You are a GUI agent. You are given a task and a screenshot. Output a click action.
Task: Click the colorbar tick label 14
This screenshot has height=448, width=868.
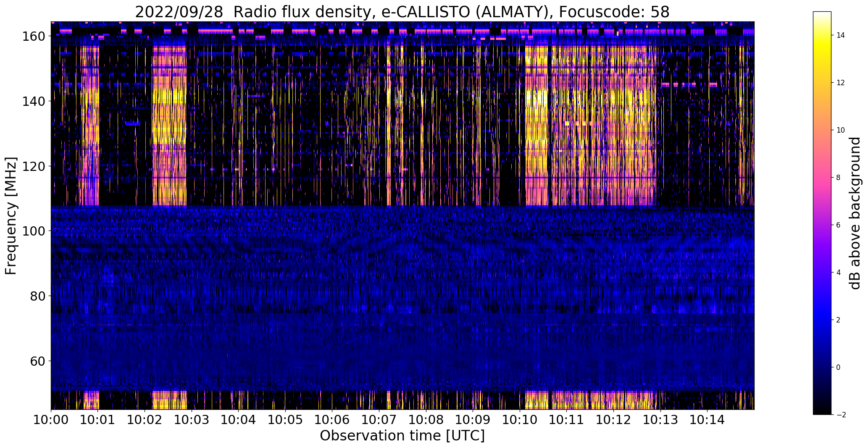point(841,35)
